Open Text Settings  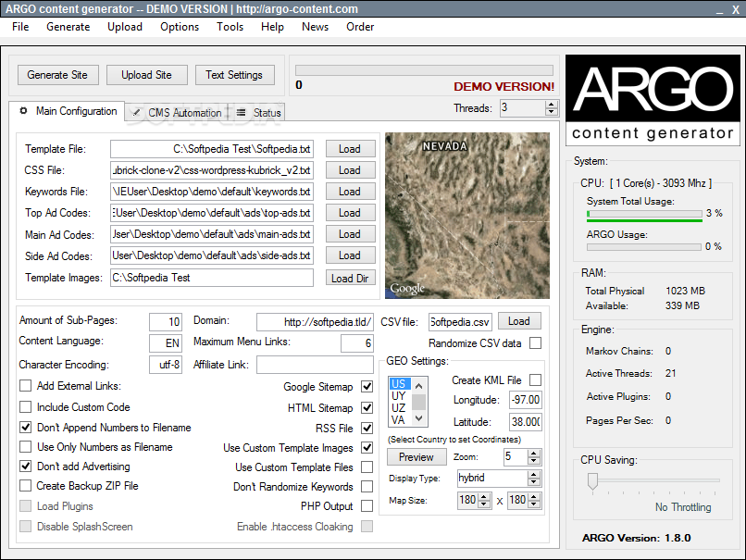234,75
